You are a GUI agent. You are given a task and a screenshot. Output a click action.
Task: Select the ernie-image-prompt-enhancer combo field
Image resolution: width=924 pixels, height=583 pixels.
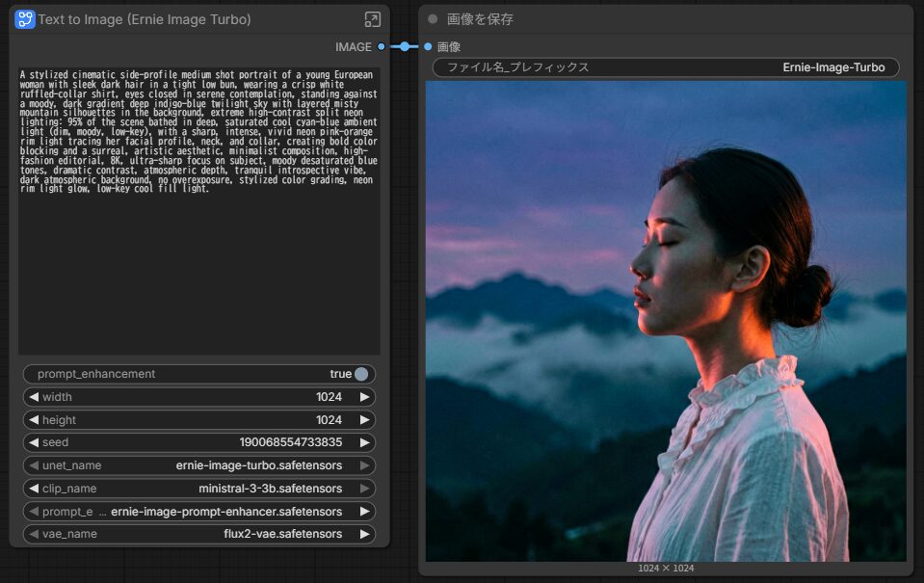pos(199,512)
